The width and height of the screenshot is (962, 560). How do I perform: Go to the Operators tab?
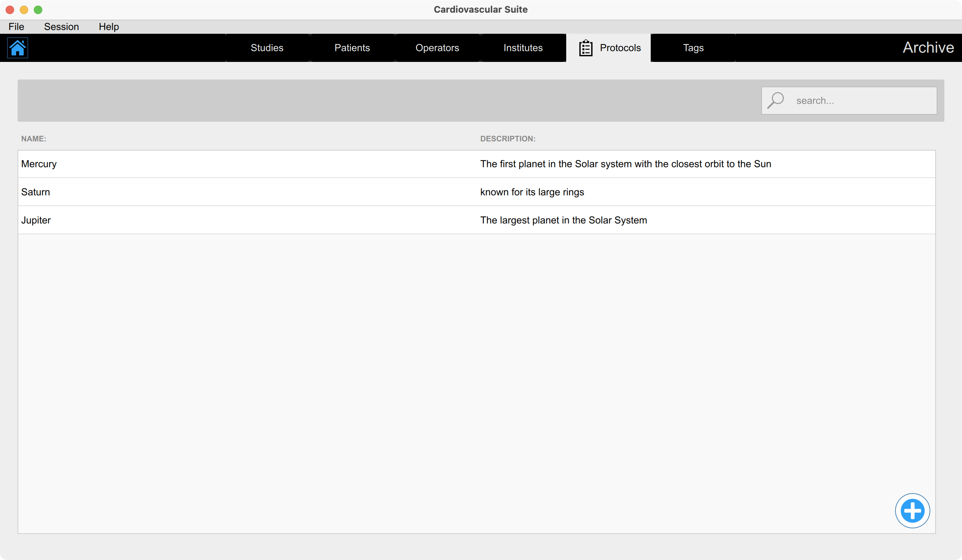[437, 48]
